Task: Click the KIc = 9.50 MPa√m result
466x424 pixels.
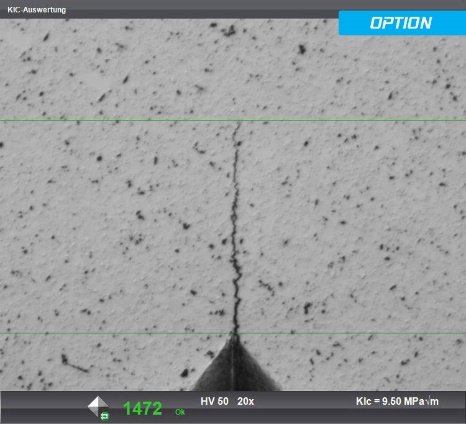Action: (x=397, y=401)
